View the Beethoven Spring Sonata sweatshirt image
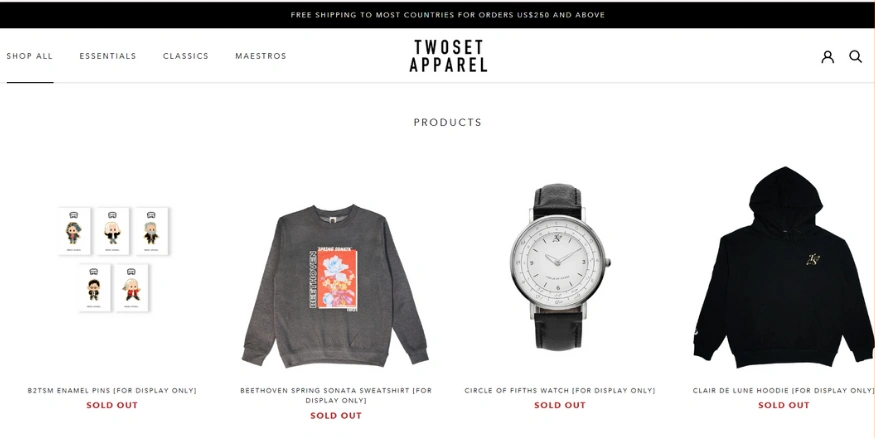The image size is (875, 438). tap(335, 286)
